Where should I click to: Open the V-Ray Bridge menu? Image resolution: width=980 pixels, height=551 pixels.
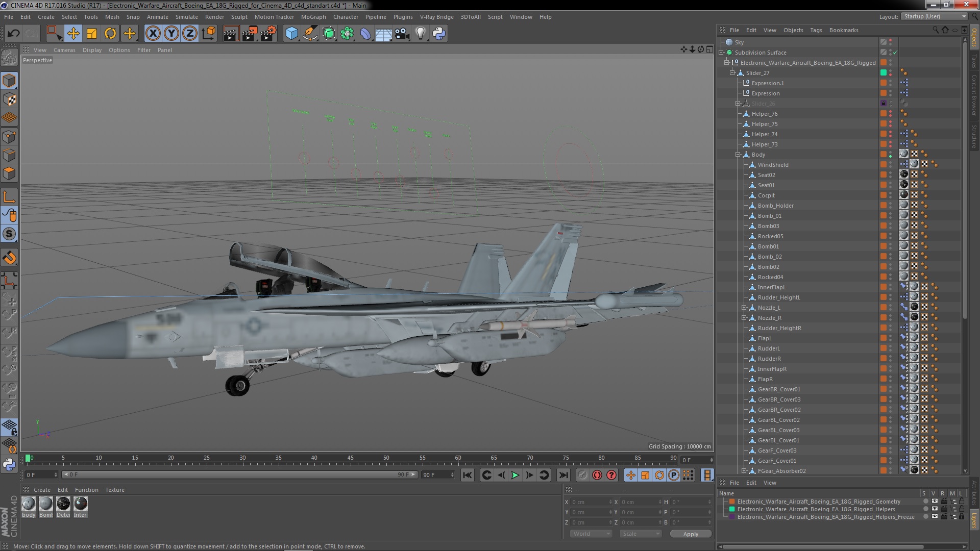click(x=436, y=17)
